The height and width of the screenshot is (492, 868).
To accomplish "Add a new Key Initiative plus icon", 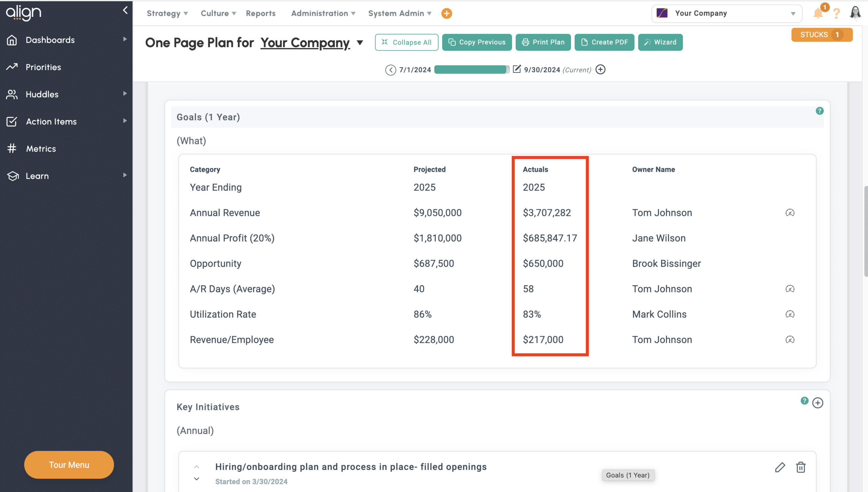I will [x=817, y=403].
